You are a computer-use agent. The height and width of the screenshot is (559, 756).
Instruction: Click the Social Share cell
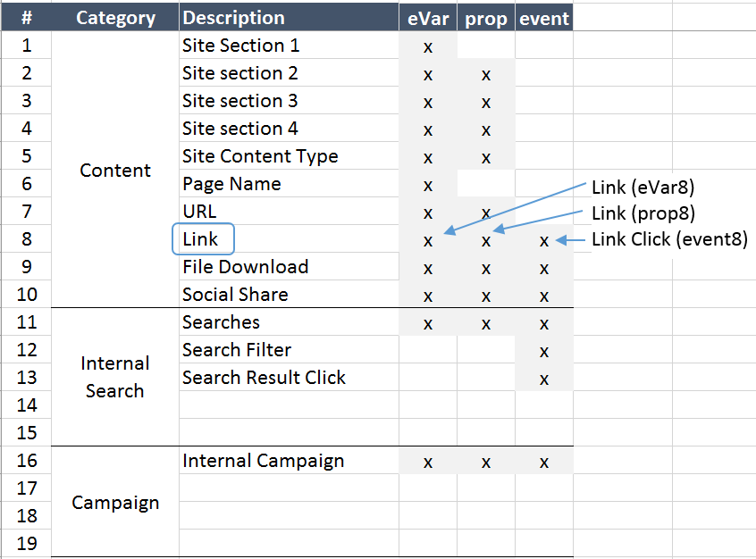(289, 295)
